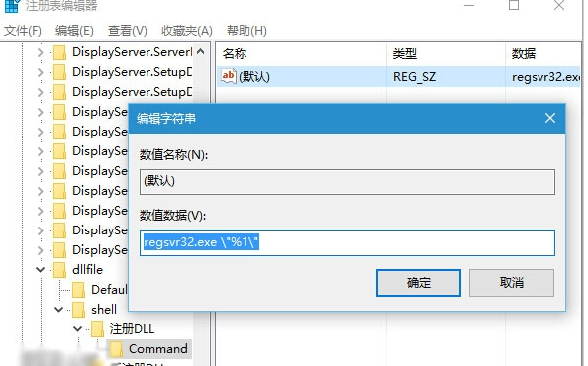
Task: Collapse the 注册DLL tree node
Action: [77, 329]
